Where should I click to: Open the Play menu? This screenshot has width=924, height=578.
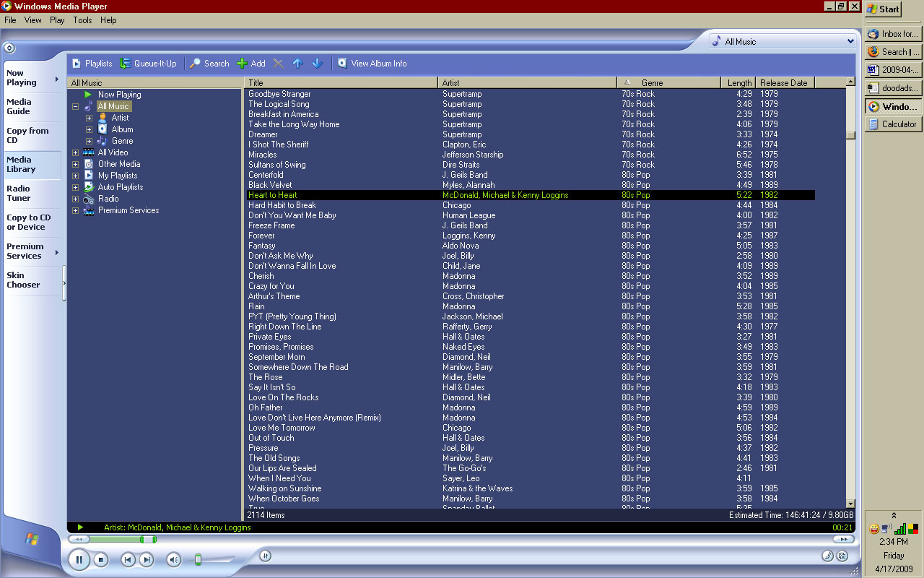(x=57, y=20)
